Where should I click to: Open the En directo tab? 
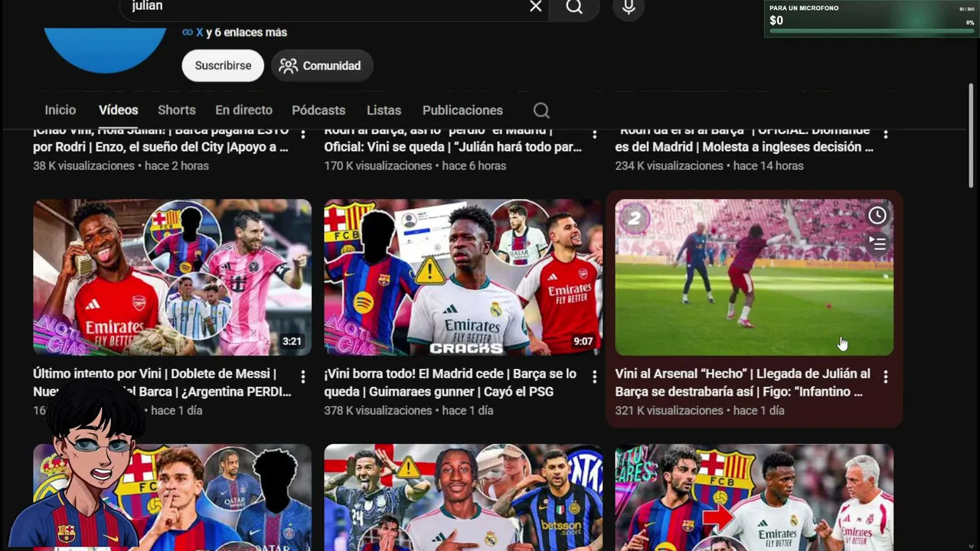click(243, 110)
